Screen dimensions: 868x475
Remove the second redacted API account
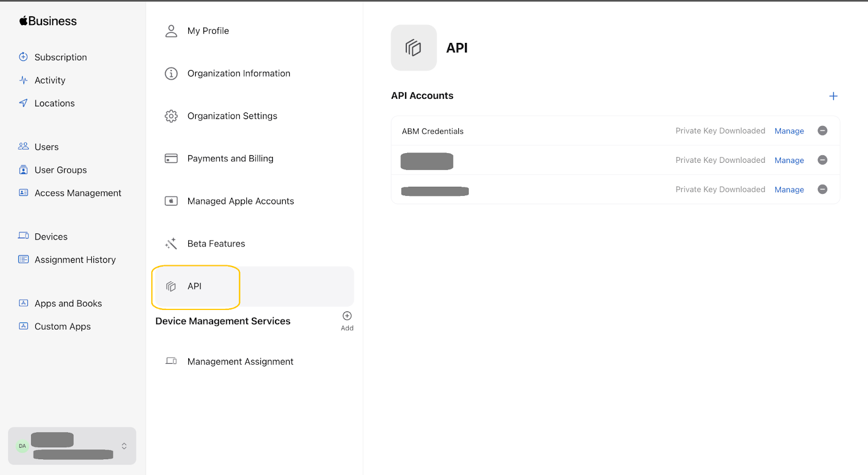click(822, 160)
